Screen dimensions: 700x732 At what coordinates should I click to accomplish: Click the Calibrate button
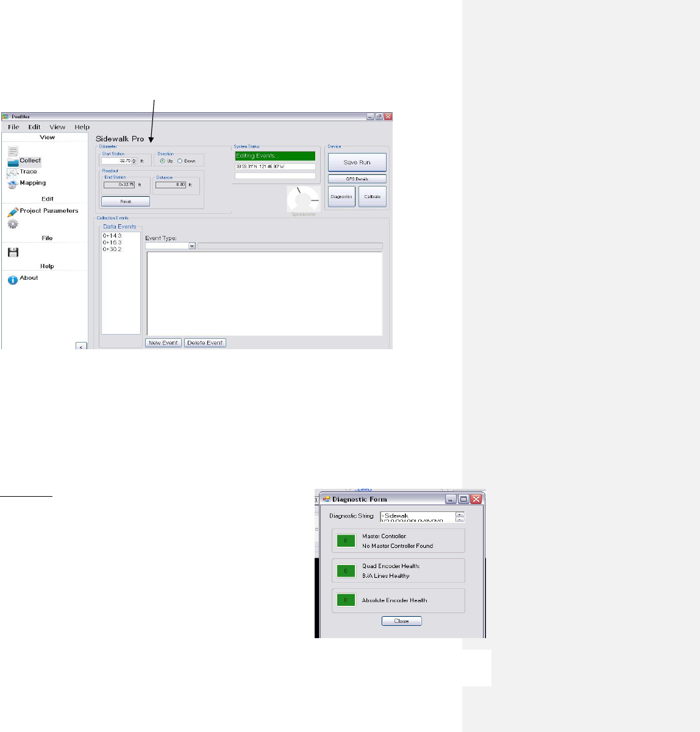point(373,197)
